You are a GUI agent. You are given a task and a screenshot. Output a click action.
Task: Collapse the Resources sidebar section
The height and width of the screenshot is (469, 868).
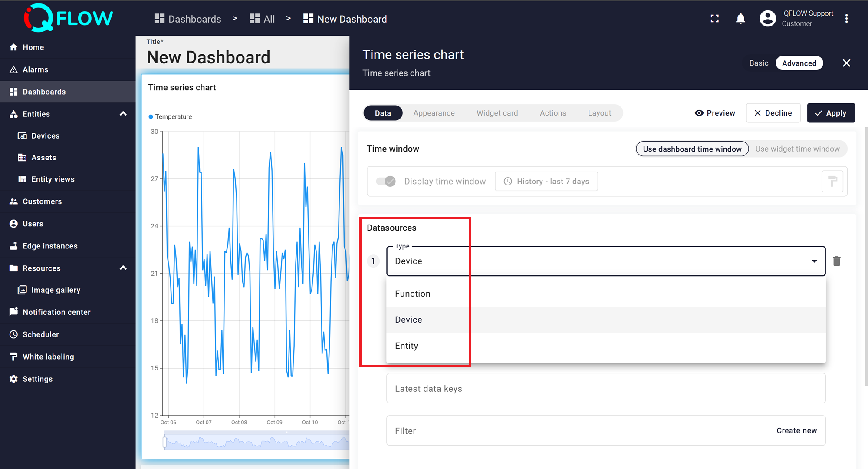point(123,268)
